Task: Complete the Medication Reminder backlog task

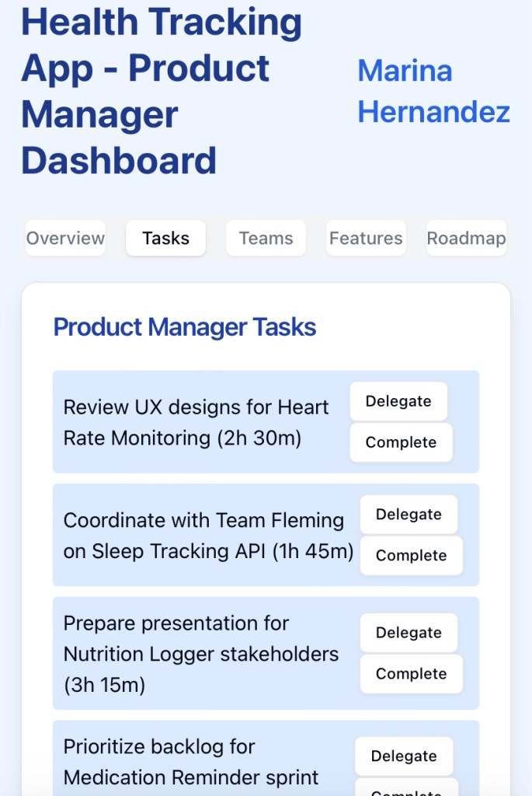Action: (406, 789)
